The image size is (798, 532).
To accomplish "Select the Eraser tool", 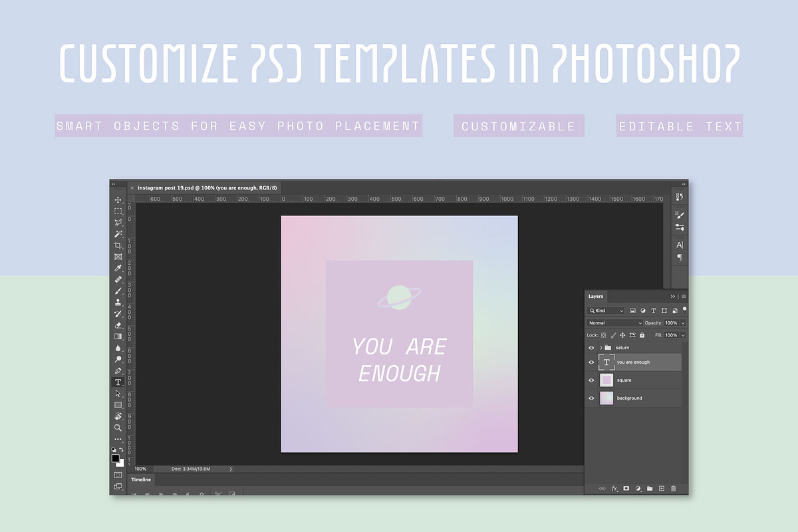I will (x=118, y=325).
